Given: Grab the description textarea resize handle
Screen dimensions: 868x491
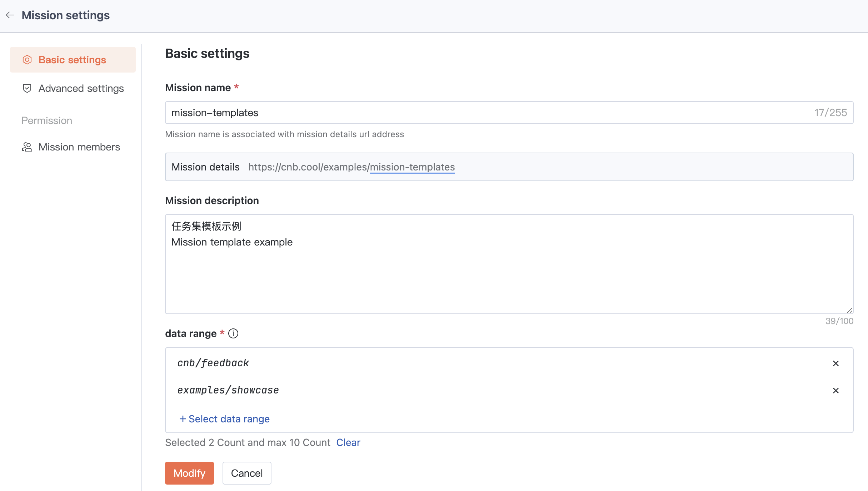Looking at the screenshot, I should 849,310.
